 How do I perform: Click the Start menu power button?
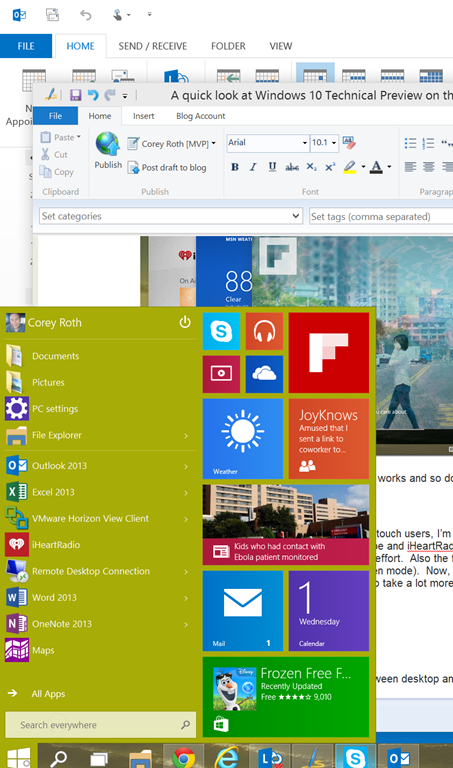point(185,322)
